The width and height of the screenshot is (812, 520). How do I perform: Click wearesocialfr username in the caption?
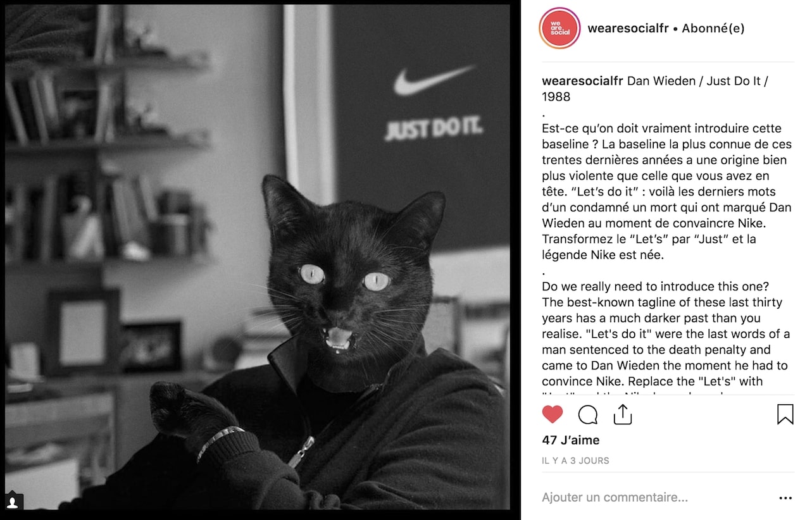(583, 81)
